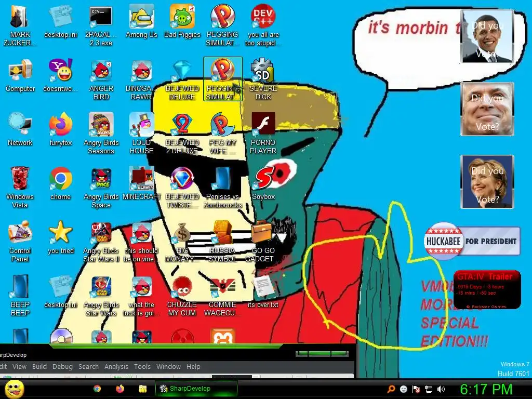Viewport: 532px width, 399px height.
Task: Launch the BIG MONAYY money bag icon
Action: 182,242
